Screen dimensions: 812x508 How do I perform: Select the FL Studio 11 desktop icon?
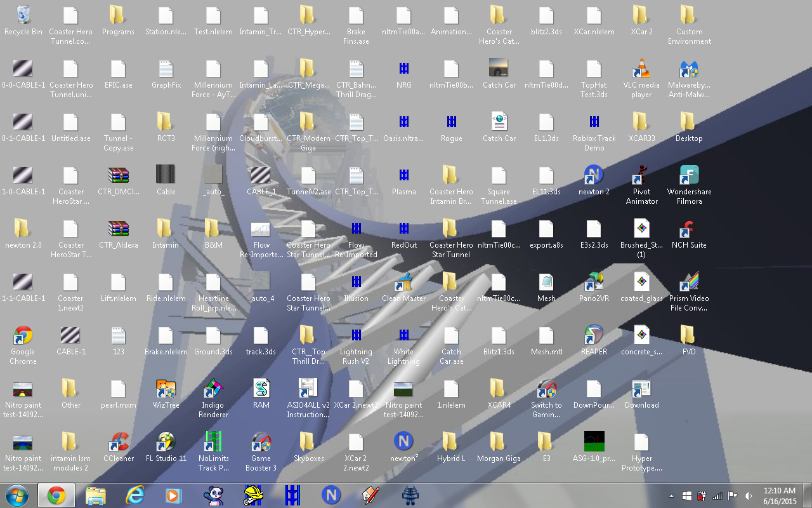click(166, 442)
